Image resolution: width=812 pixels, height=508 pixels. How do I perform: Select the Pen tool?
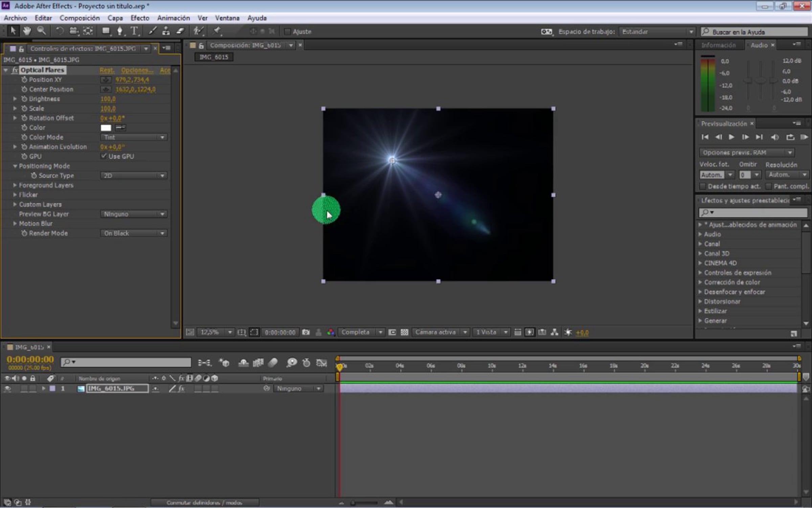coord(120,31)
